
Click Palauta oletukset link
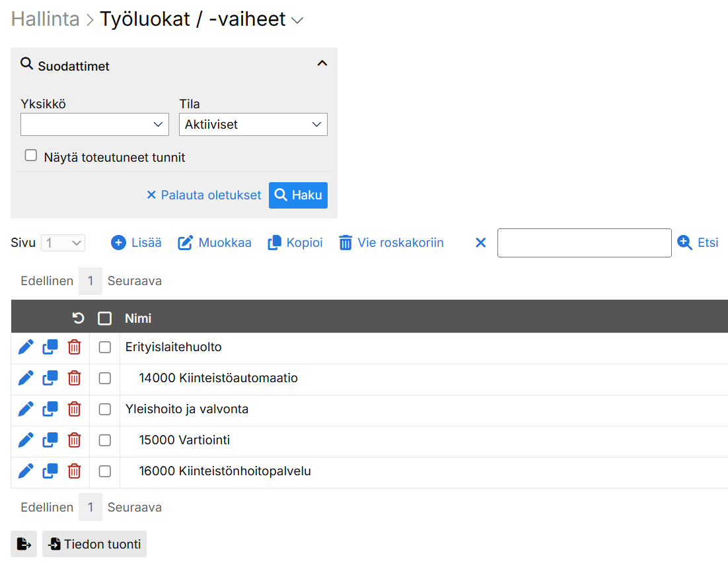point(203,195)
